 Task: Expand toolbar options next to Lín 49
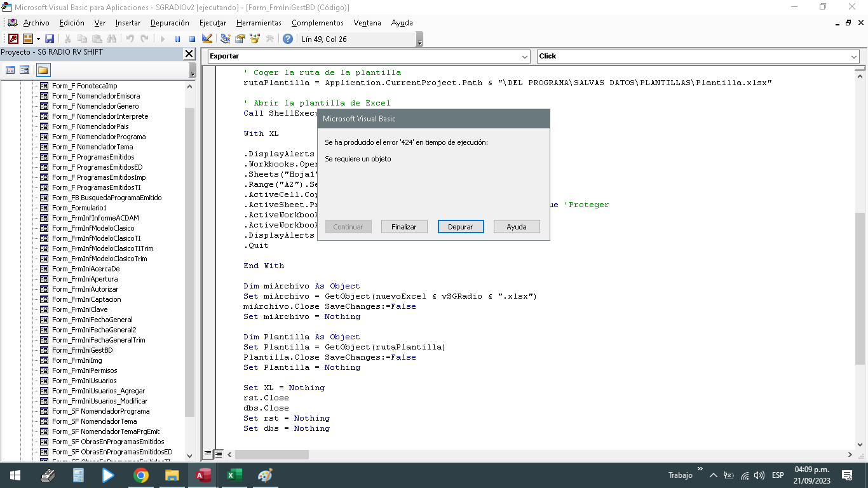pyautogui.click(x=419, y=39)
